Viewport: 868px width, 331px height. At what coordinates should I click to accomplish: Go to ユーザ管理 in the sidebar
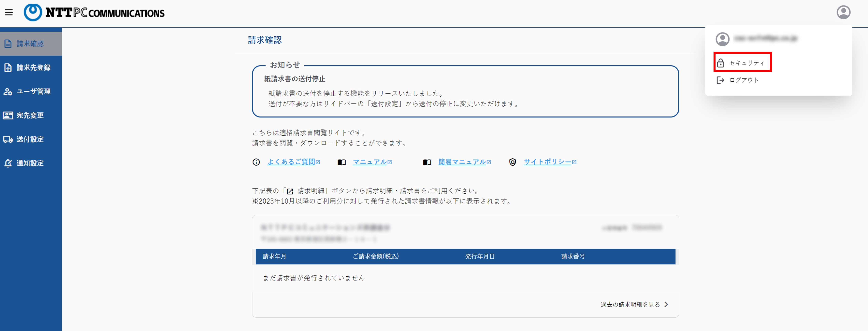point(31,92)
